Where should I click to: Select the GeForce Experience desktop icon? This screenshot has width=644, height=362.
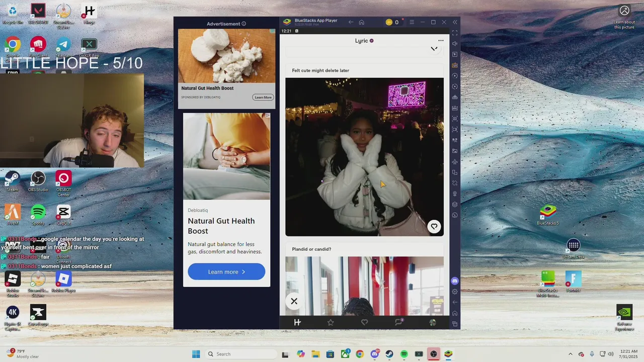pos(624,318)
